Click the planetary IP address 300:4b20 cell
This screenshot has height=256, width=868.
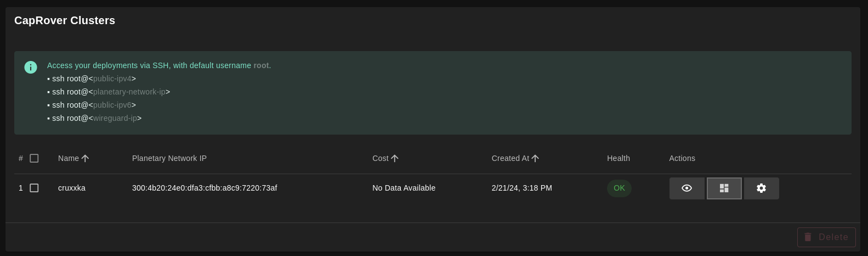(205, 188)
